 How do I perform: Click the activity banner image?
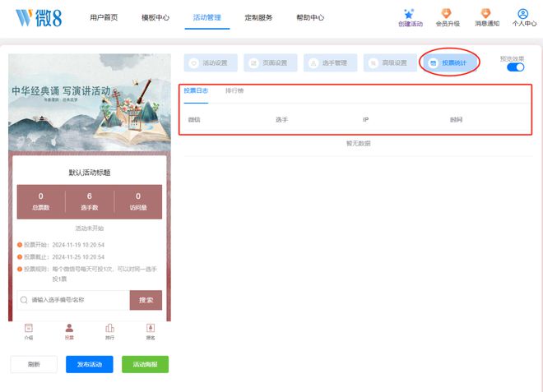(90, 103)
